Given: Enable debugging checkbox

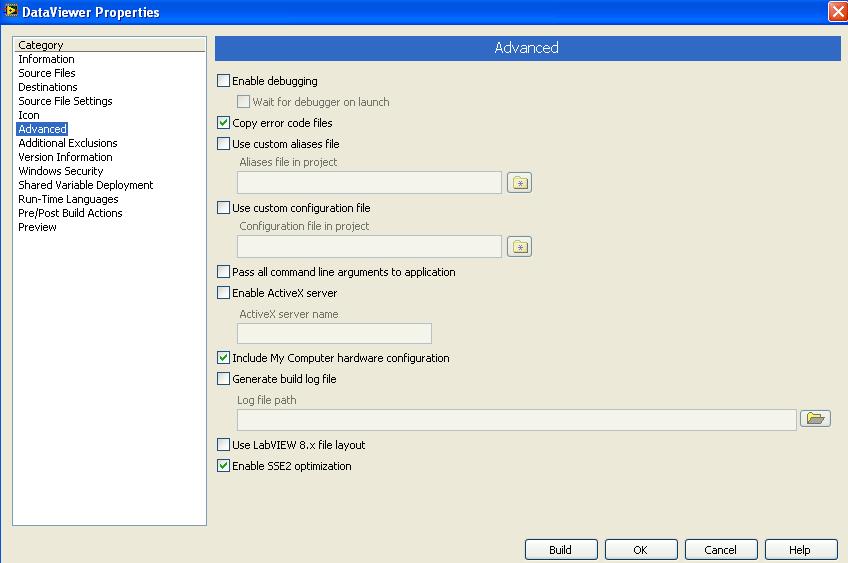Looking at the screenshot, I should click(223, 81).
